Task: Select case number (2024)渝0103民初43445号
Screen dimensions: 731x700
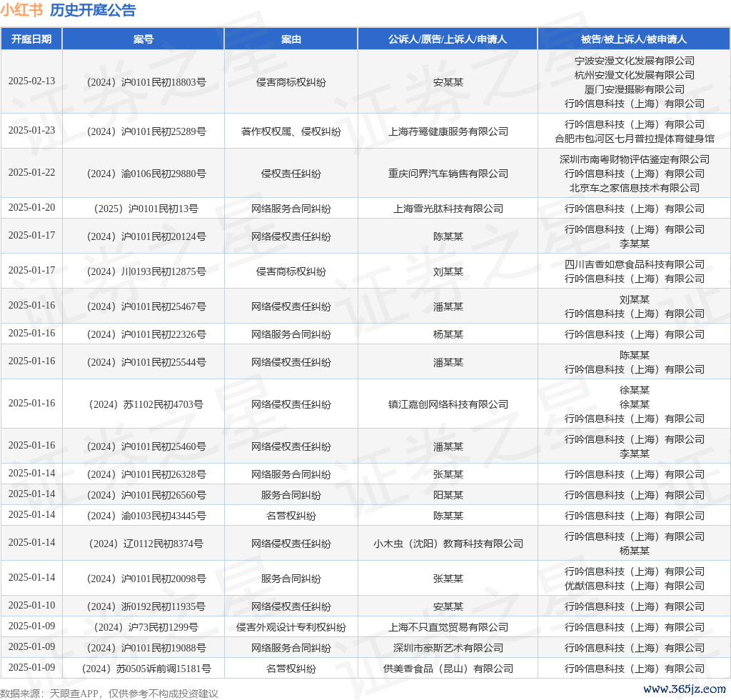Action: pyautogui.click(x=146, y=516)
